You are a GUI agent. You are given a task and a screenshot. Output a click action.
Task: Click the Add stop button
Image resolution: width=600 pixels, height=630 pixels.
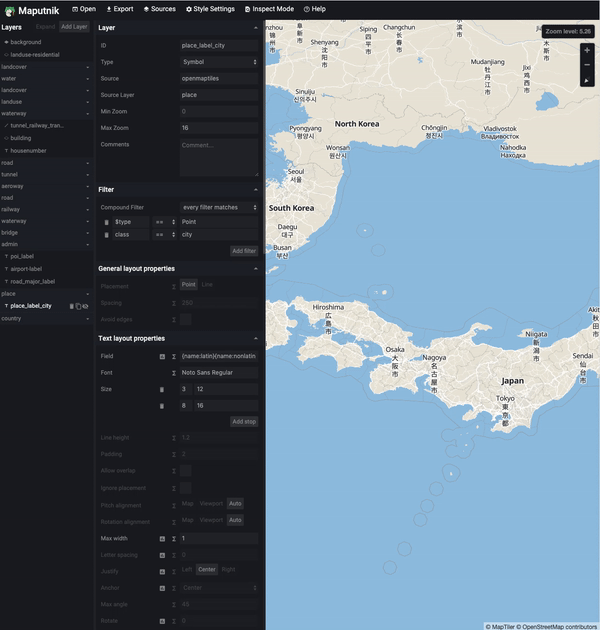(x=244, y=422)
